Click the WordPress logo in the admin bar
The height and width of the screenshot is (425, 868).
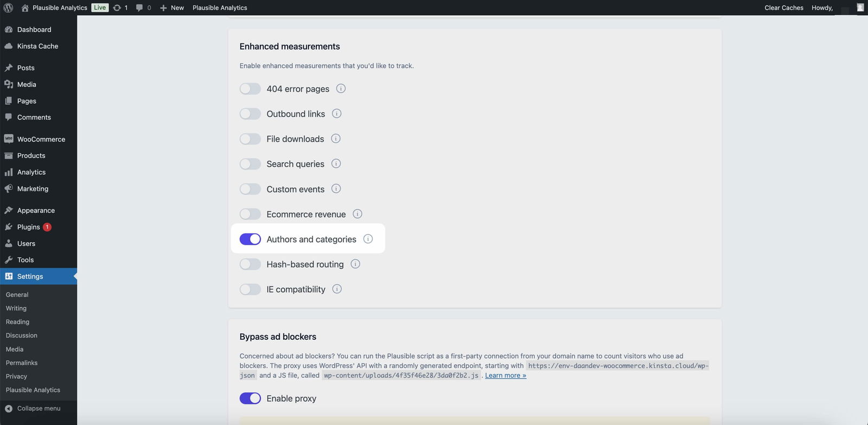(8, 8)
